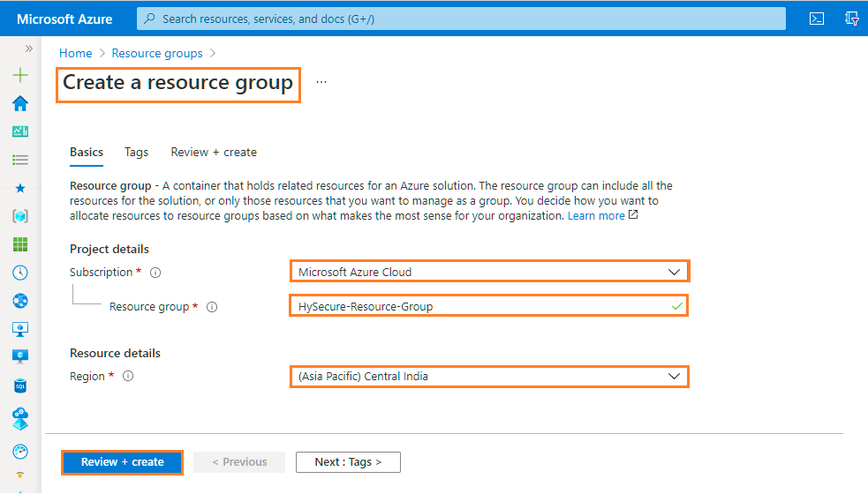The height and width of the screenshot is (494, 868).
Task: Click the Microsoft Azure logo text
Action: [64, 19]
